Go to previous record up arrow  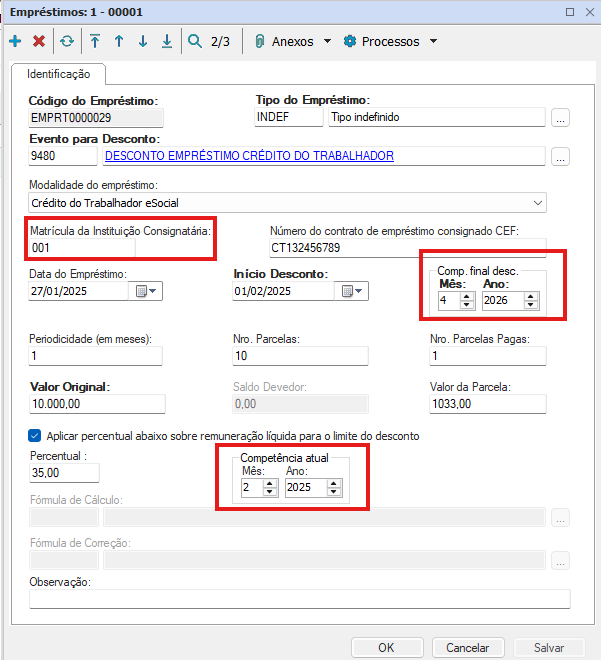coord(118,42)
